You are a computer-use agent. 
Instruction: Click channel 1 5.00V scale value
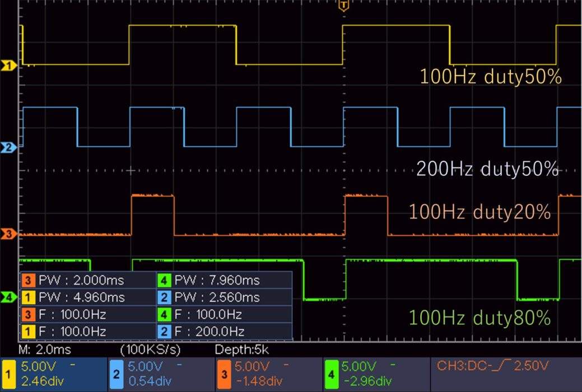tap(38, 367)
